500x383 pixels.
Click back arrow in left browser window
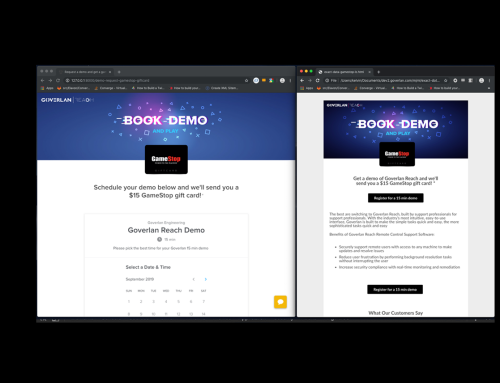coord(42,80)
